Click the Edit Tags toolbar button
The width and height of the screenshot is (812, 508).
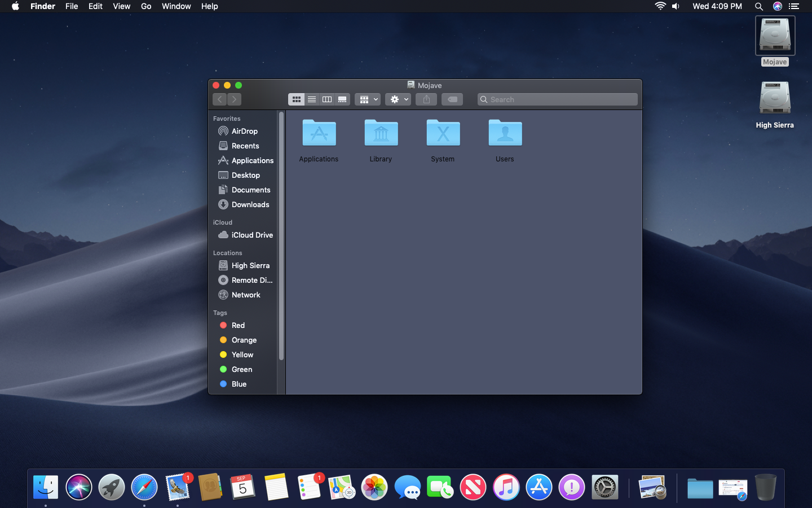pyautogui.click(x=452, y=99)
